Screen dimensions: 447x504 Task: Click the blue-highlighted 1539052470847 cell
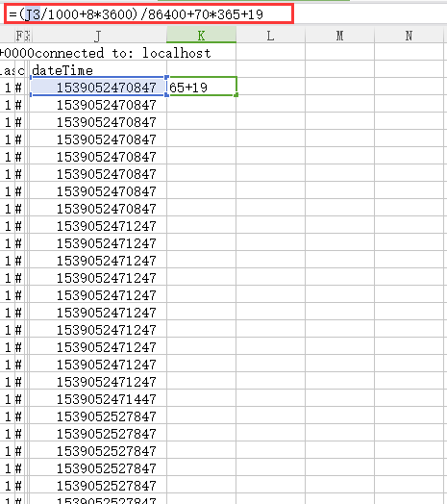tap(98, 88)
